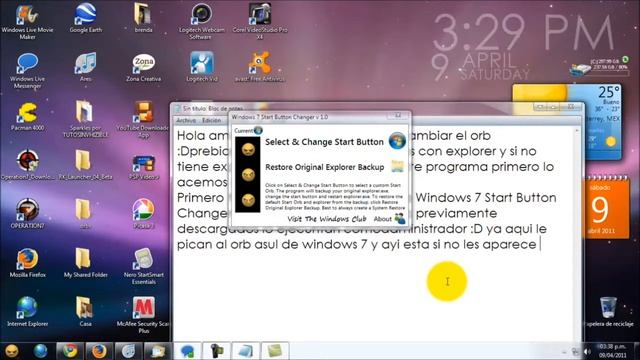
Task: Open Archivo menu in Bloc de notas
Action: click(186, 120)
